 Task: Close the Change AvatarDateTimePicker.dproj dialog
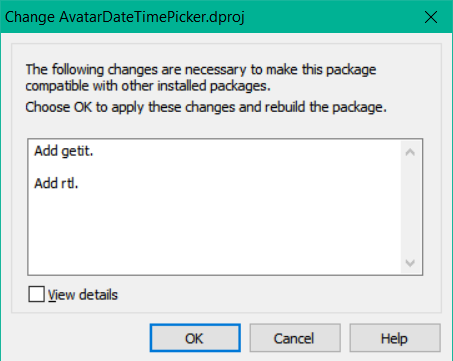click(x=431, y=17)
